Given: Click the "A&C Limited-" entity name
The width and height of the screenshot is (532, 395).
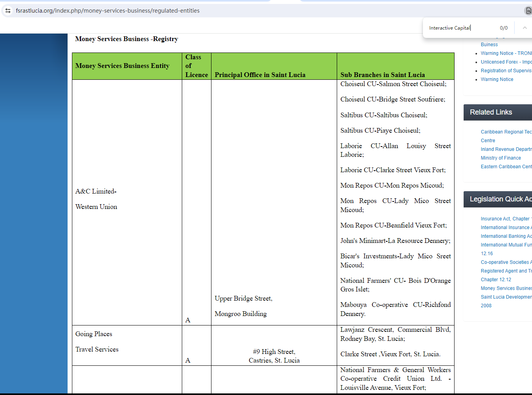Looking at the screenshot, I should click(x=96, y=191).
